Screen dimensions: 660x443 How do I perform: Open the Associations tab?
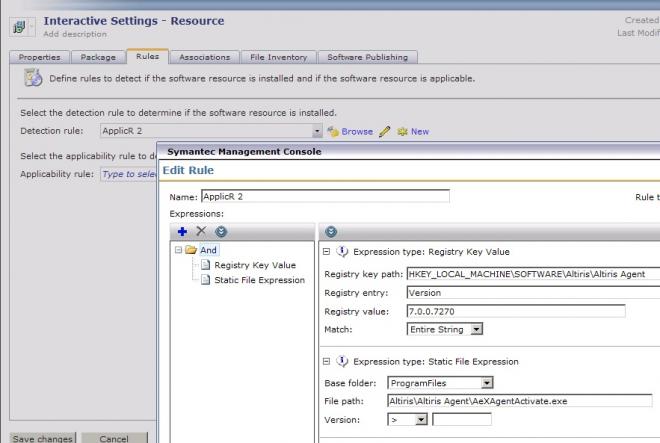click(x=205, y=57)
